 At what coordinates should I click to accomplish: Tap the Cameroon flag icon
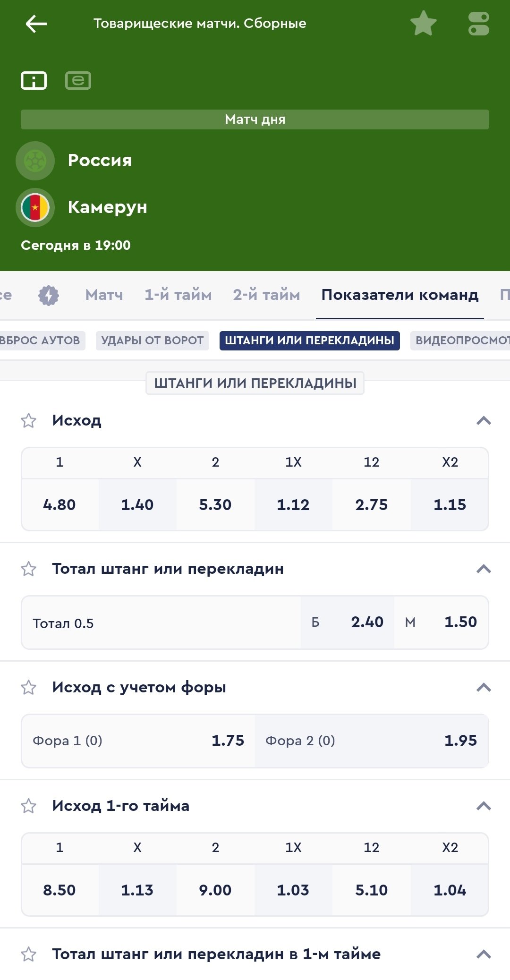(x=35, y=207)
